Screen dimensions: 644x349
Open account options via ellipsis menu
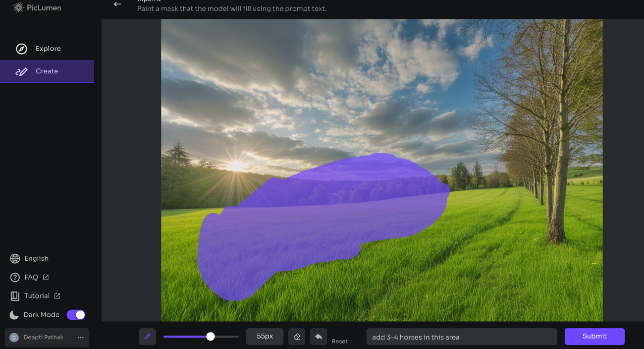point(80,338)
